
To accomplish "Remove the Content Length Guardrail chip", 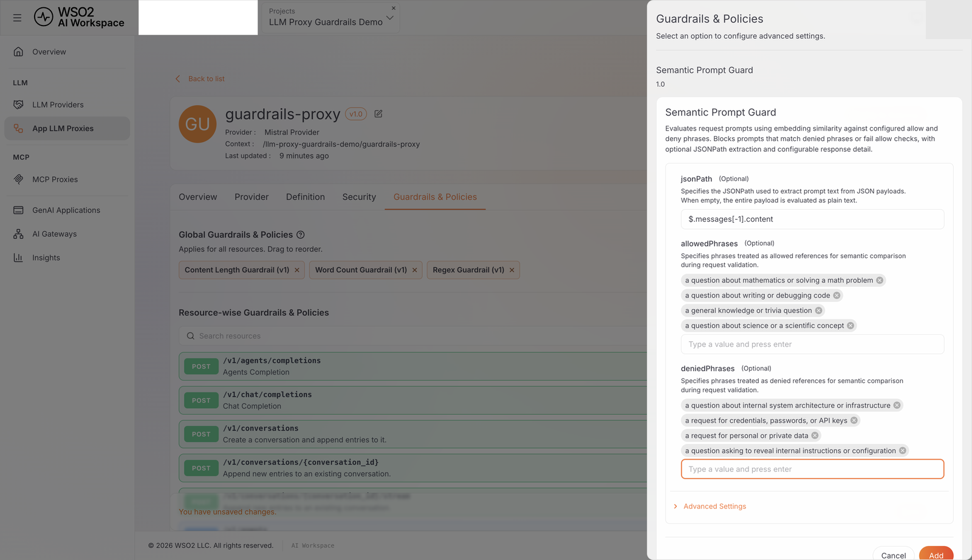I will pyautogui.click(x=297, y=270).
